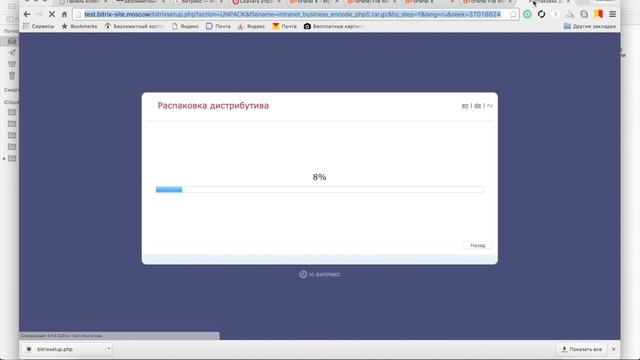Bookmark this page with the star icon
The height and width of the screenshot is (360, 640).
(513, 14)
